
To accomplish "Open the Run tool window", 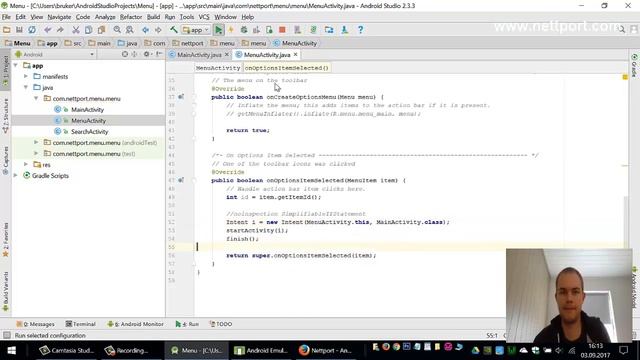I will coord(187,324).
